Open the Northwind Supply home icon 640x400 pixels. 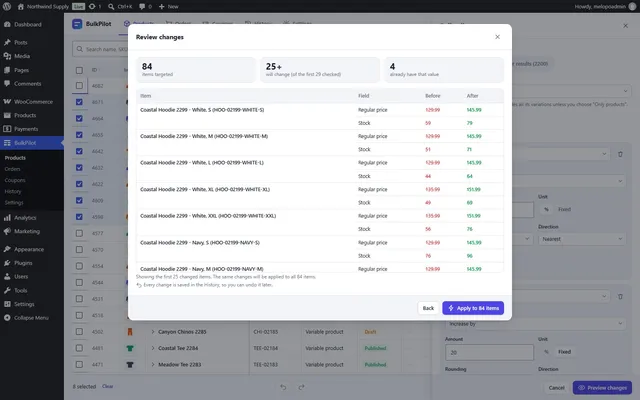[x=21, y=7]
